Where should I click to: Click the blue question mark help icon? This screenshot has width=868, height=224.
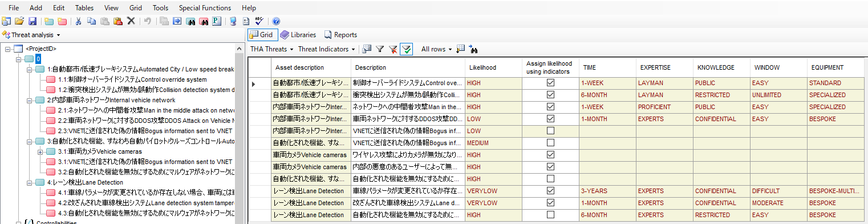(x=276, y=21)
